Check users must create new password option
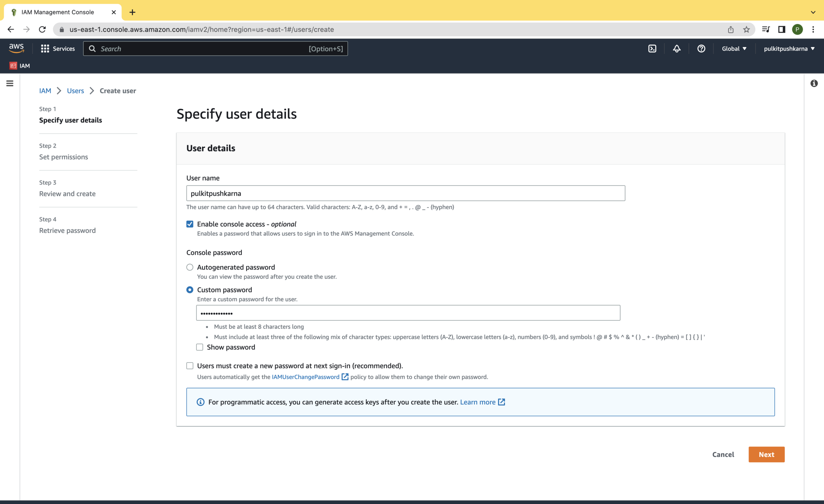The height and width of the screenshot is (504, 824). coord(190,366)
